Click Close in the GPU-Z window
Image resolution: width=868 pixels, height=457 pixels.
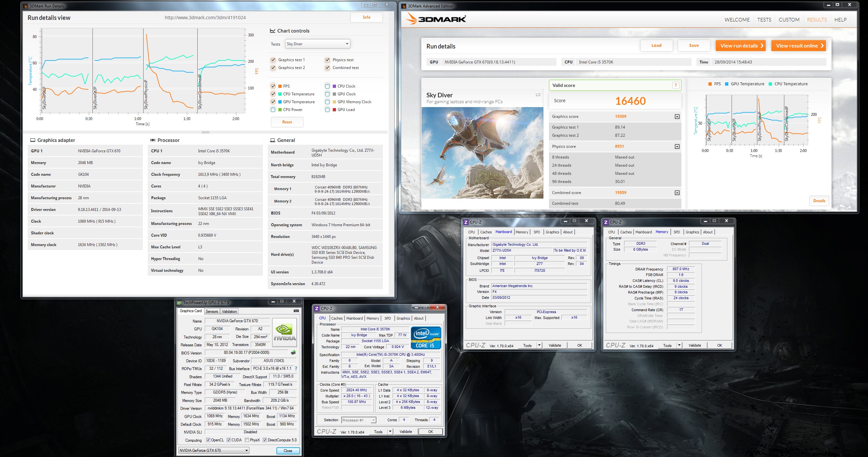[288, 450]
